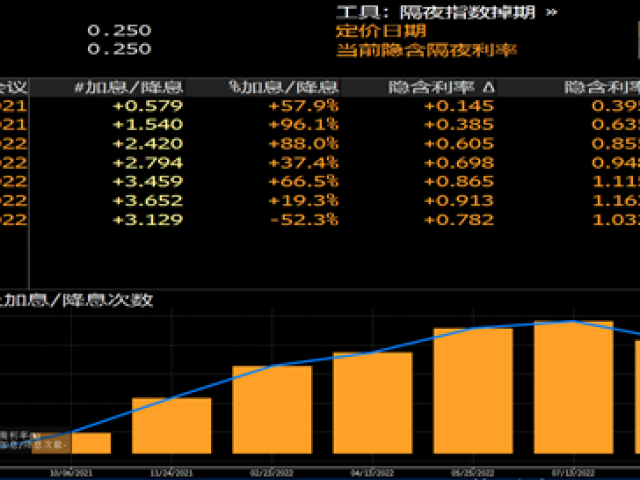640x480 pixels.
Task: Sort by the %加息/降息 column header
Action: 284,86
